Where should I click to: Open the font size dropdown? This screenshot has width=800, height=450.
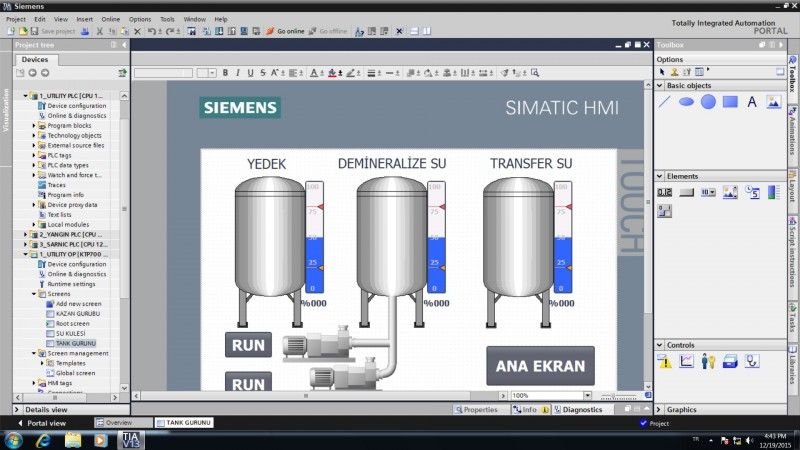(212, 73)
